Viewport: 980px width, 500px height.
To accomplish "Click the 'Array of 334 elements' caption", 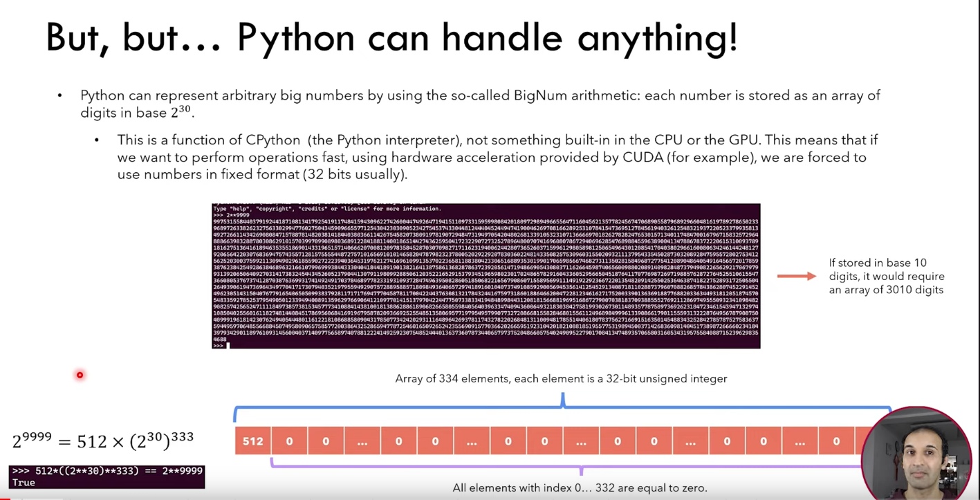I will [x=561, y=378].
